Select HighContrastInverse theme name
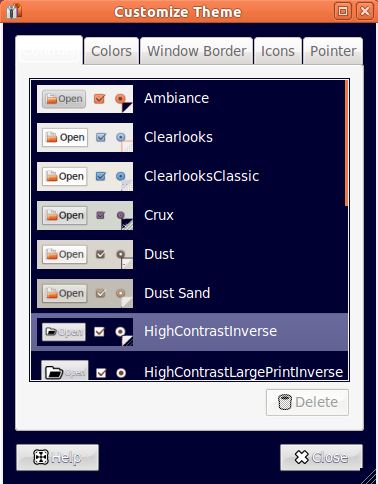The width and height of the screenshot is (378, 484). tap(210, 331)
